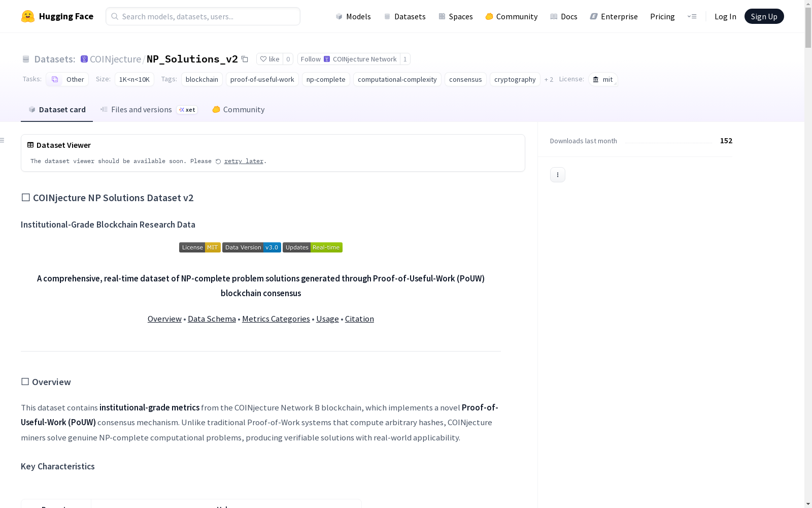This screenshot has width=812, height=508.
Task: Jump to the Usage section link
Action: 327,319
